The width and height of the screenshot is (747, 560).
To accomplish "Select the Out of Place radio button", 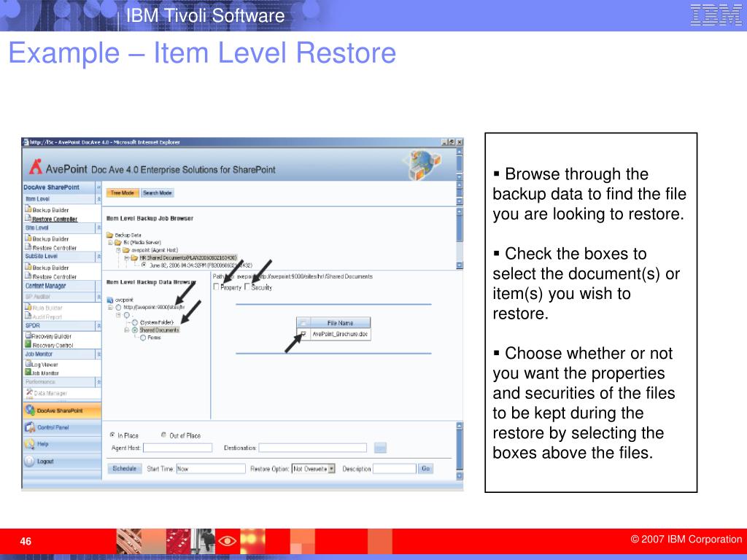I will point(164,435).
